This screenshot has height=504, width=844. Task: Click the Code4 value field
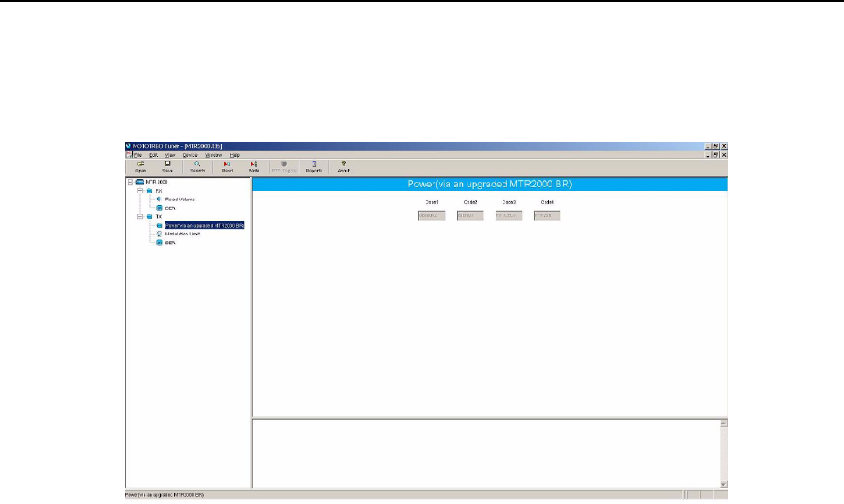(x=547, y=215)
